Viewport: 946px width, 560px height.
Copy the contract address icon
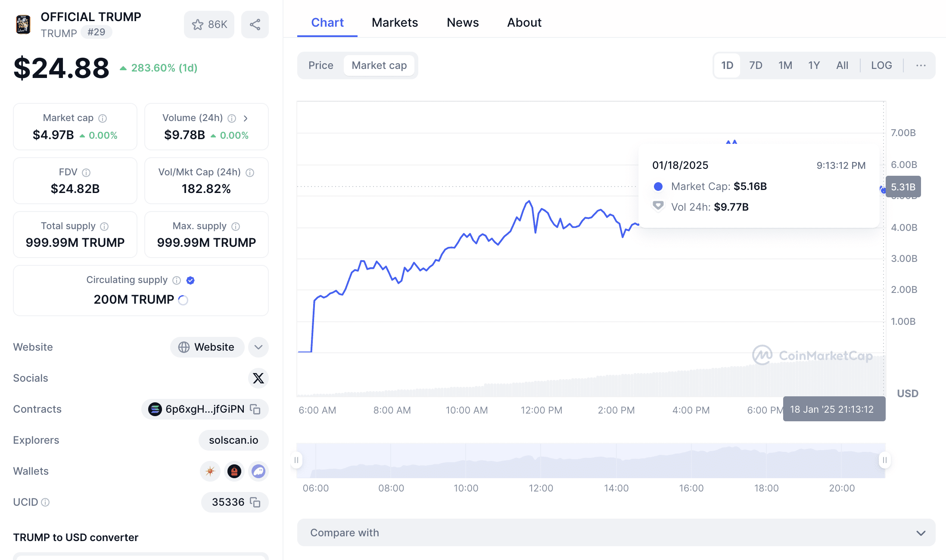tap(255, 409)
